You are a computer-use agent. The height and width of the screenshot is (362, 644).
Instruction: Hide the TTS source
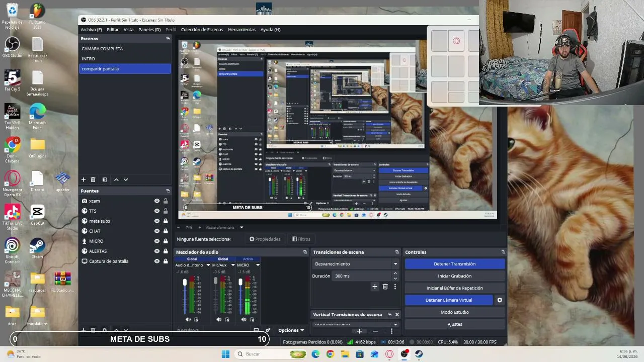point(157,211)
